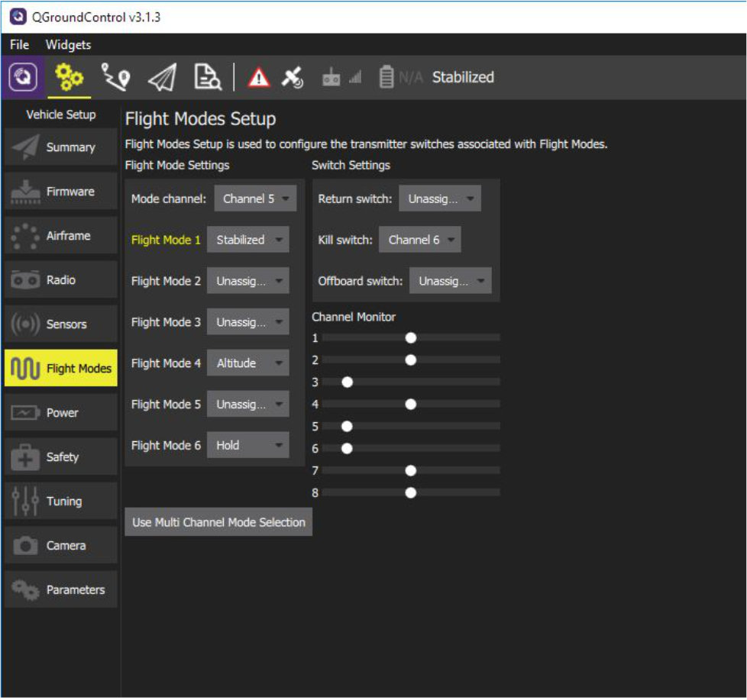Open the Flight Mode 4 Altitude dropdown

[x=247, y=363]
